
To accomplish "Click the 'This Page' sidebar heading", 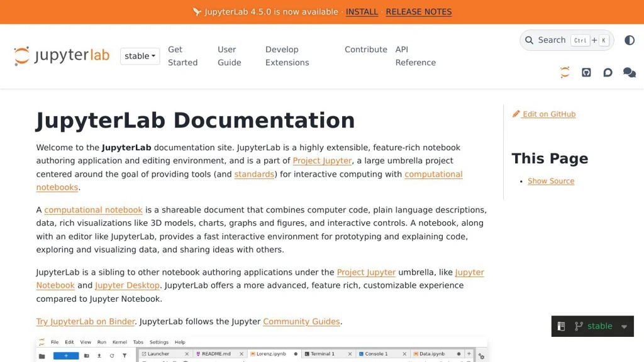I will pyautogui.click(x=550, y=158).
